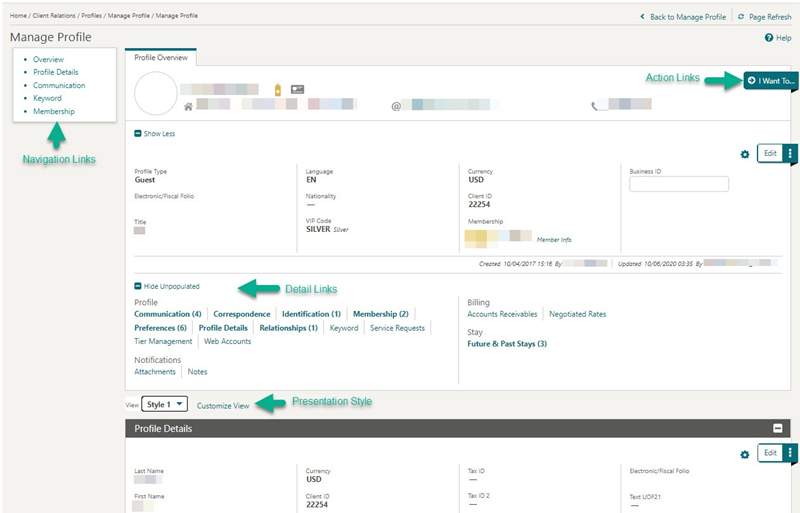Screen dimensions: 800x513
Task: Click the Back to Manage Profile arrow
Action: click(x=642, y=17)
